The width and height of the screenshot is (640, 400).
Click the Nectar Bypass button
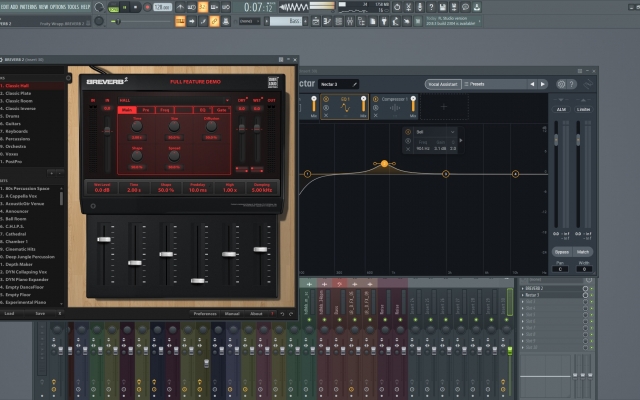[562, 252]
